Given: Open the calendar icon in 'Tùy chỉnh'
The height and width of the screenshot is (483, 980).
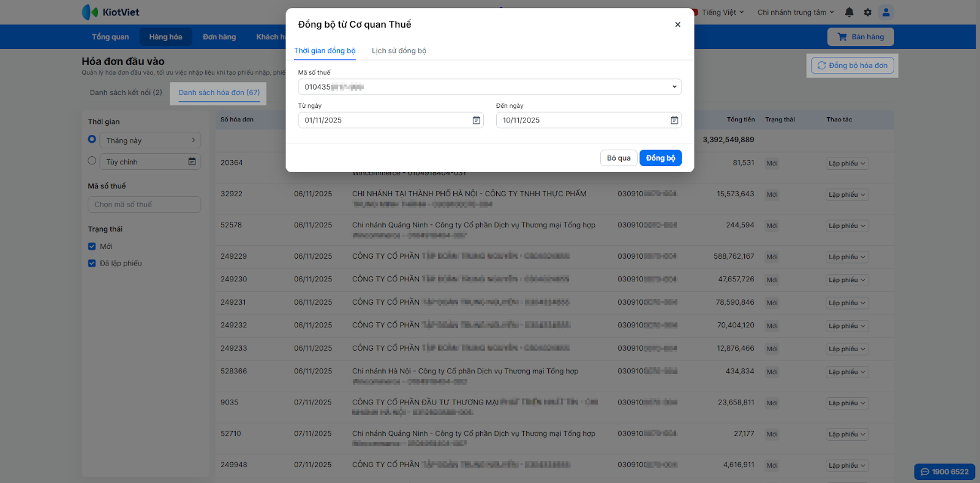Looking at the screenshot, I should (x=192, y=162).
